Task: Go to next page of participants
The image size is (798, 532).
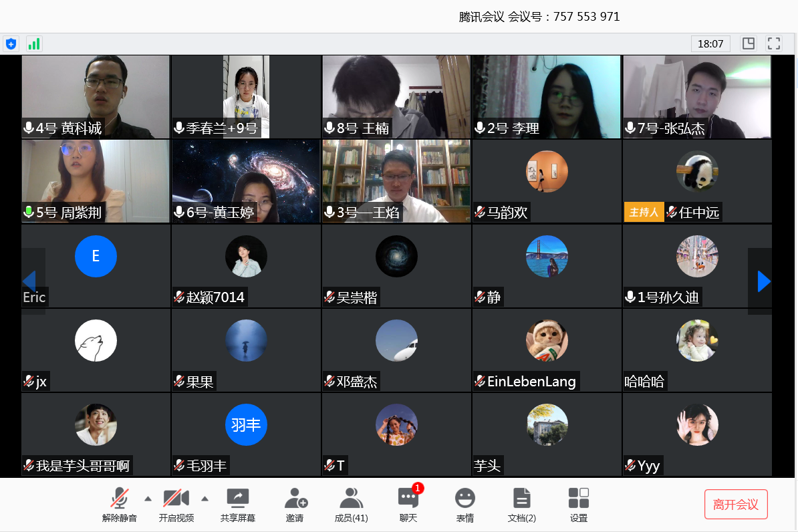Action: [x=763, y=281]
